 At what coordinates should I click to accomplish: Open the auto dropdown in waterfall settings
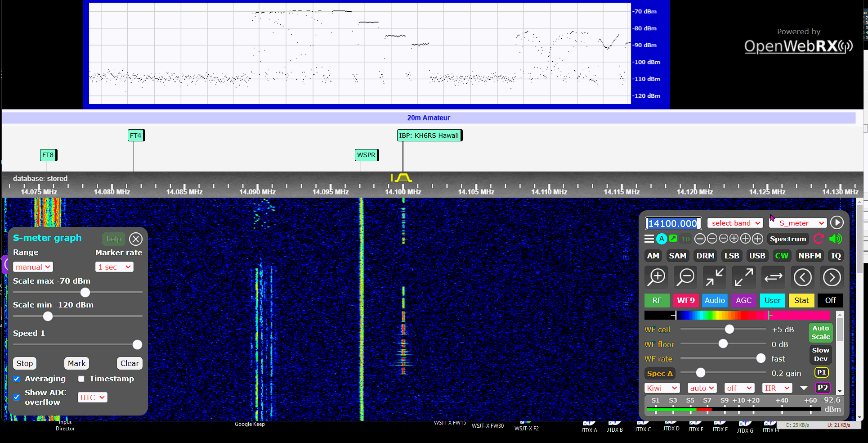[x=702, y=388]
